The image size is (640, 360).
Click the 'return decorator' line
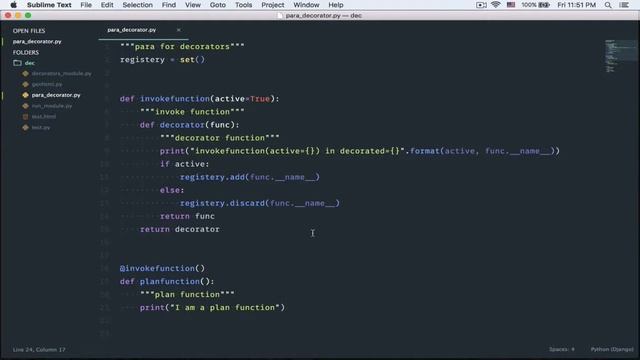180,229
